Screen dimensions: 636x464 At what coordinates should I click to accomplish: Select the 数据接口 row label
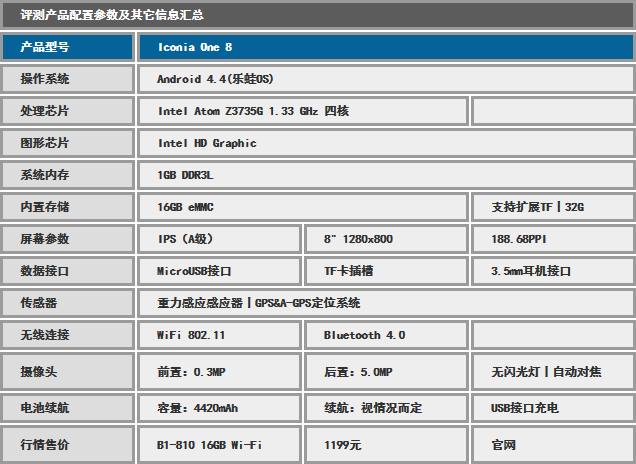point(67,271)
